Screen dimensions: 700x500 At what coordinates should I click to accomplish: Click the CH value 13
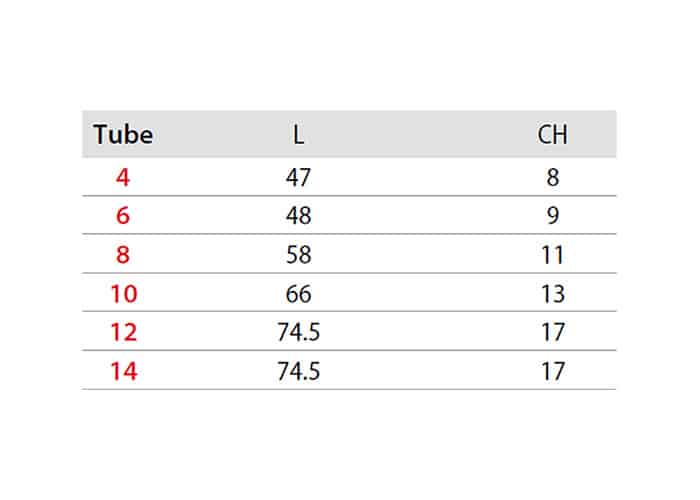(553, 294)
